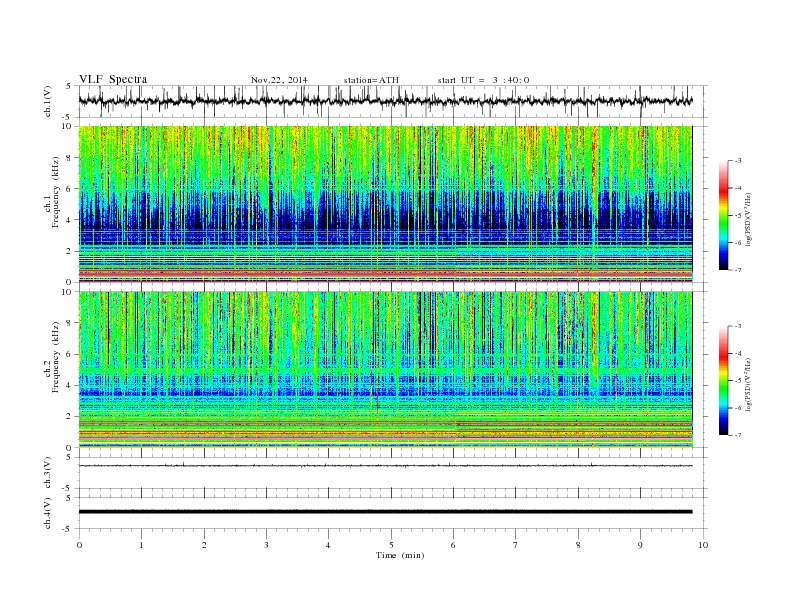Click the "ch.1(V)" waveform axis label

48,101
